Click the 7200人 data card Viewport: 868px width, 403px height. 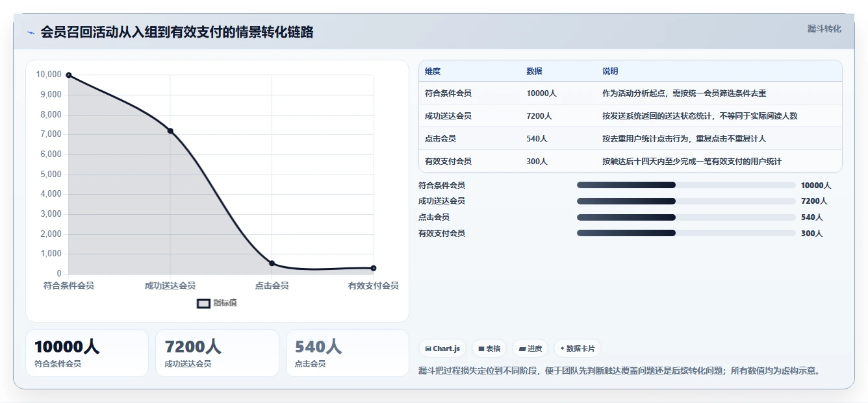point(217,353)
